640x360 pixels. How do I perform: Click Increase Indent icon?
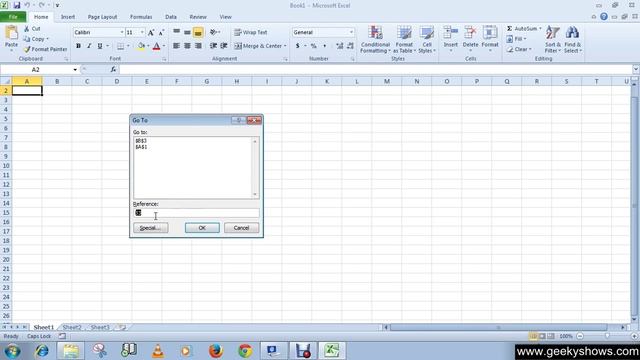pyautogui.click(x=224, y=46)
